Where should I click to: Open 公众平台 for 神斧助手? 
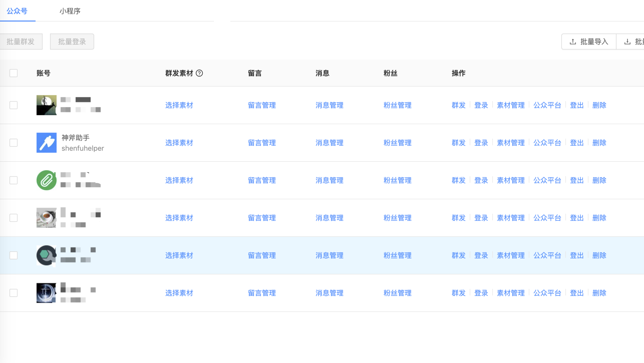(x=547, y=143)
